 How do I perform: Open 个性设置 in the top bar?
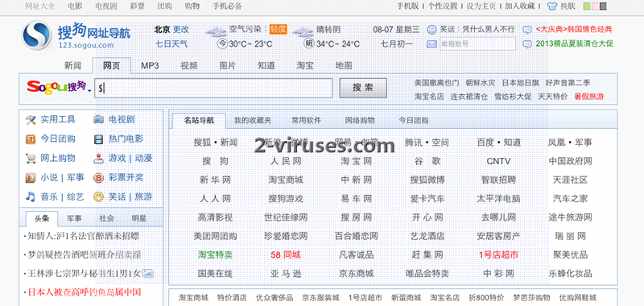coord(443,6)
